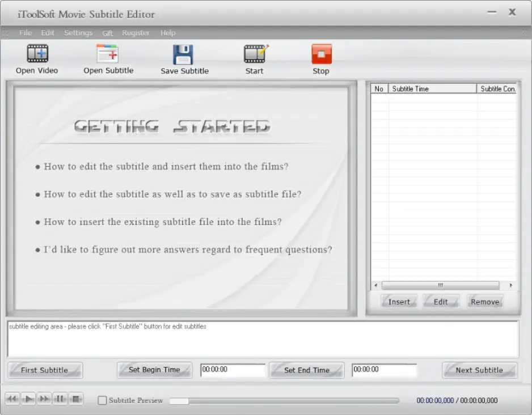532x415 pixels.
Task: Click the Set Begin Time button
Action: (154, 370)
